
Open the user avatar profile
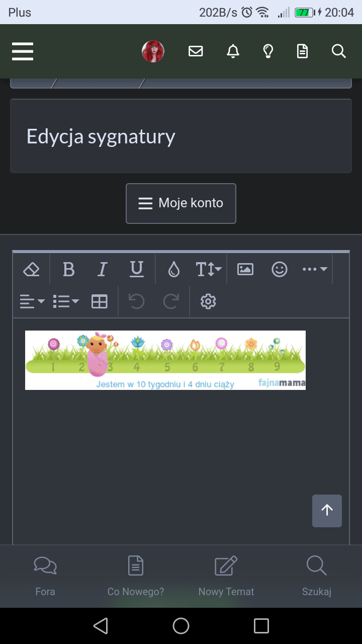click(153, 51)
